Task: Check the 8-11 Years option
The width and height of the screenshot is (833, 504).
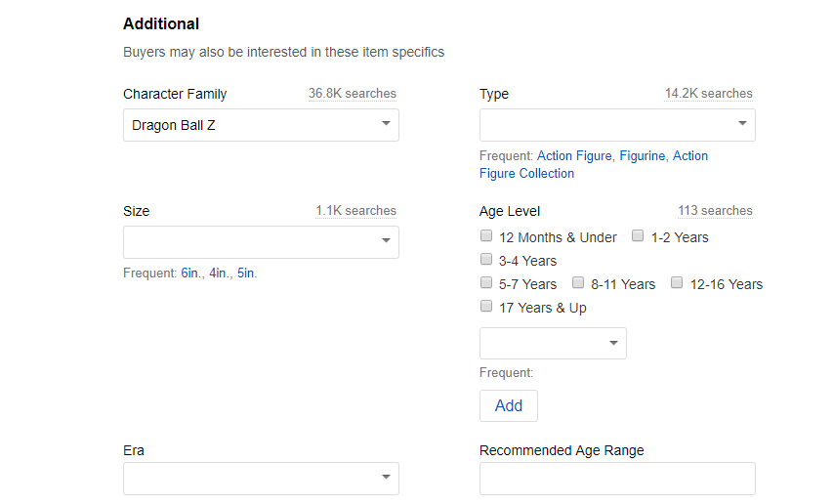Action: pyautogui.click(x=578, y=282)
